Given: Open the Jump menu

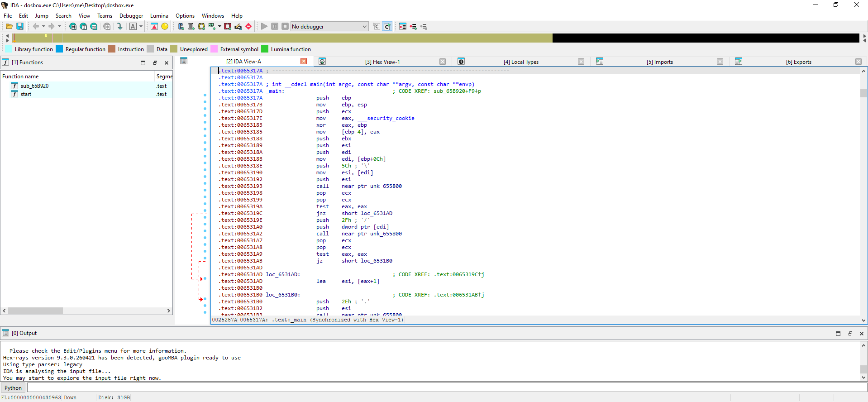Looking at the screenshot, I should tap(42, 15).
